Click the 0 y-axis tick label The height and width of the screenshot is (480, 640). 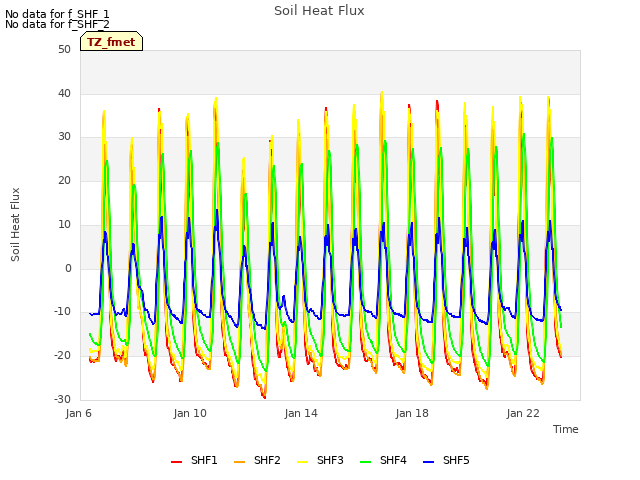tap(68, 269)
